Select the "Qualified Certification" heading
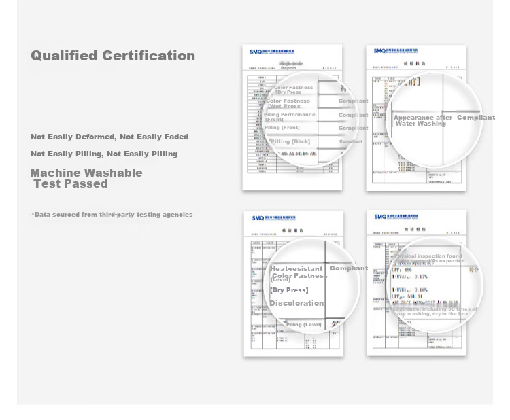 tap(113, 56)
